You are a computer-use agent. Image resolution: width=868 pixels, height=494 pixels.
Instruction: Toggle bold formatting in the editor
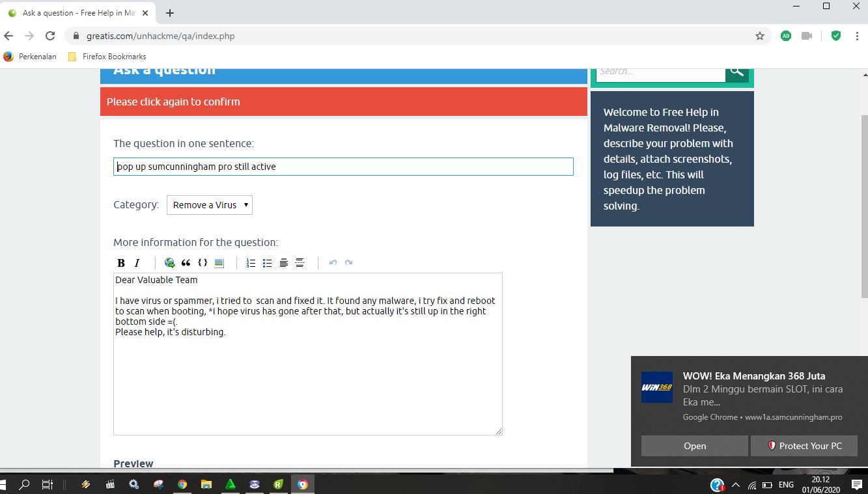tap(120, 263)
